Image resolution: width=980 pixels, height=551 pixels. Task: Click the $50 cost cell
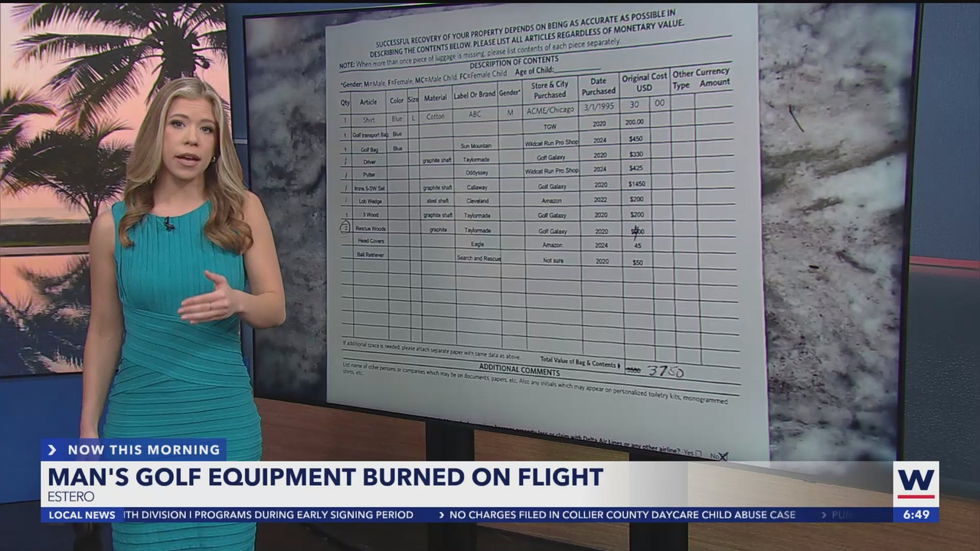pyautogui.click(x=638, y=262)
